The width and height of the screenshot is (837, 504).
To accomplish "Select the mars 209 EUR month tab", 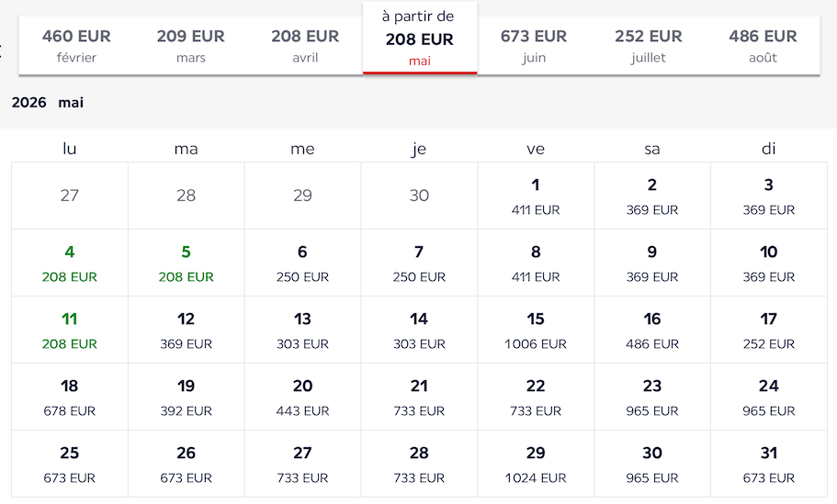I will coord(190,46).
